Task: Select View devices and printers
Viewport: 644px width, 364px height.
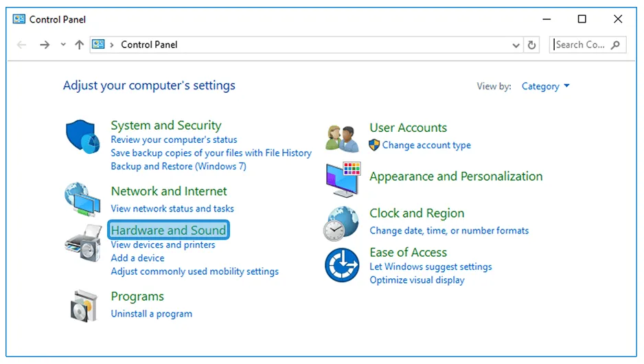Action: click(163, 245)
